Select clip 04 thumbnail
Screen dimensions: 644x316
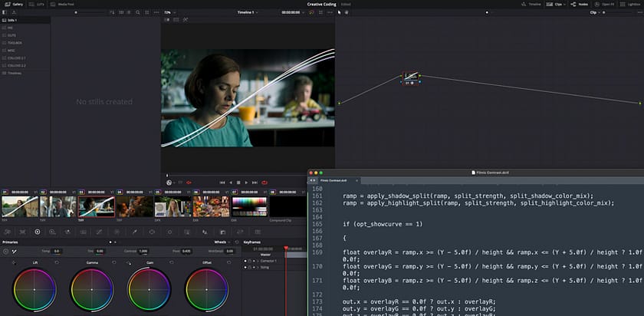pos(135,206)
